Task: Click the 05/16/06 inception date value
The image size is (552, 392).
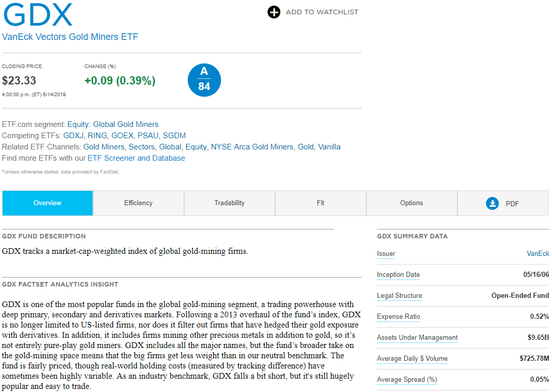Action: point(536,275)
